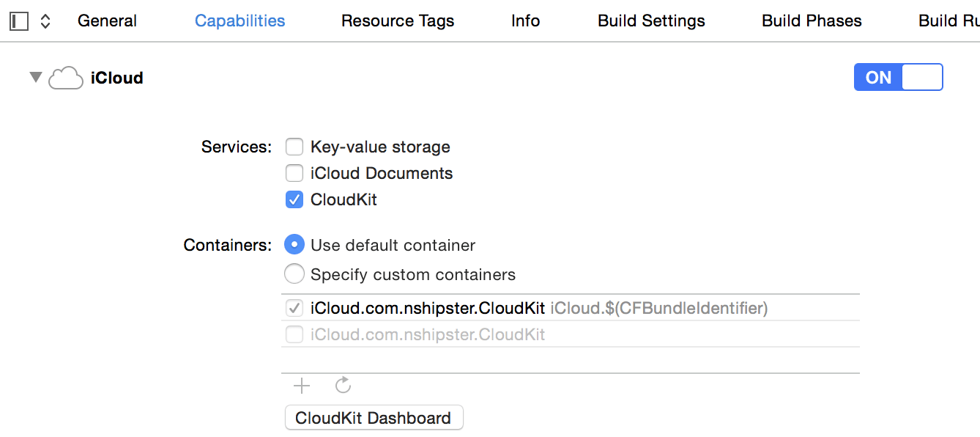Uncheck the iCloud.com.nshipster.CloudKit container
Image resolution: width=980 pixels, height=437 pixels.
[294, 307]
